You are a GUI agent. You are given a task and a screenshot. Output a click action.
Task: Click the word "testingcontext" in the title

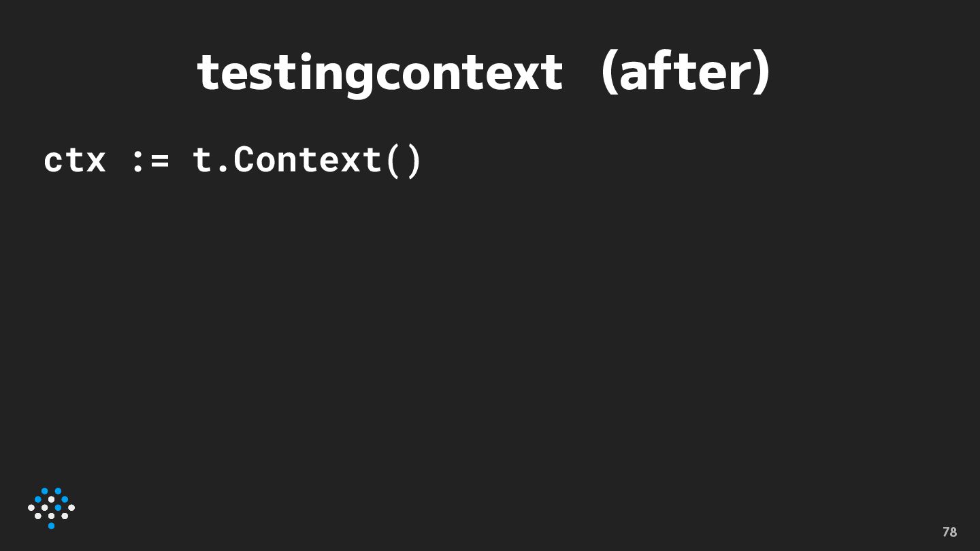[380, 73]
